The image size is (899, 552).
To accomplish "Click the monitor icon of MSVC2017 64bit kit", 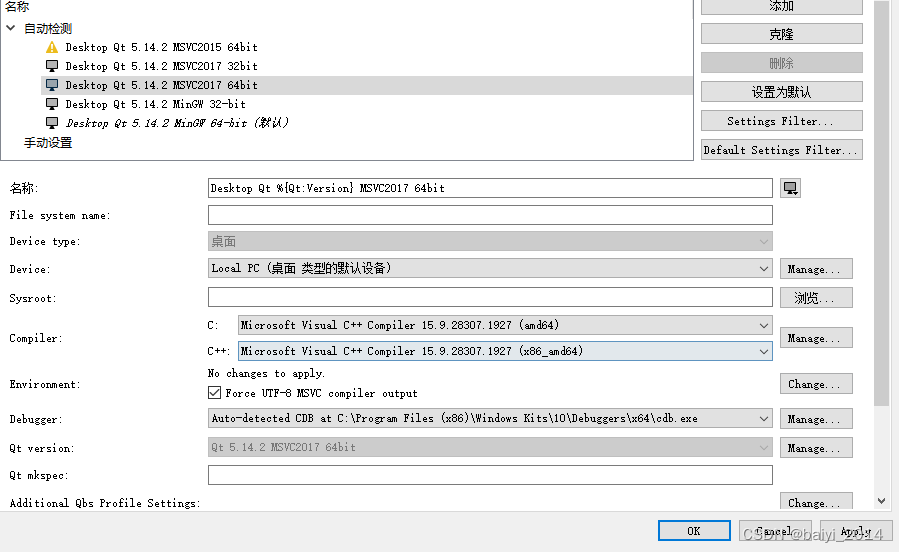I will point(52,85).
